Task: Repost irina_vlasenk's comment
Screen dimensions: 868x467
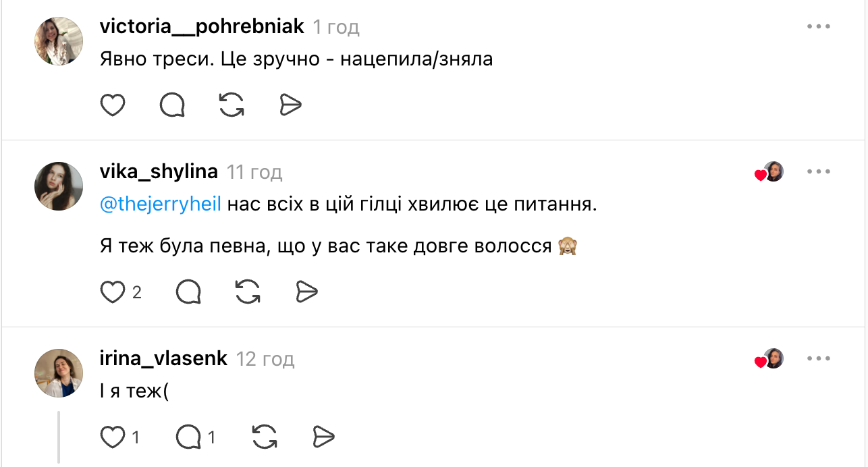Action: tap(264, 438)
